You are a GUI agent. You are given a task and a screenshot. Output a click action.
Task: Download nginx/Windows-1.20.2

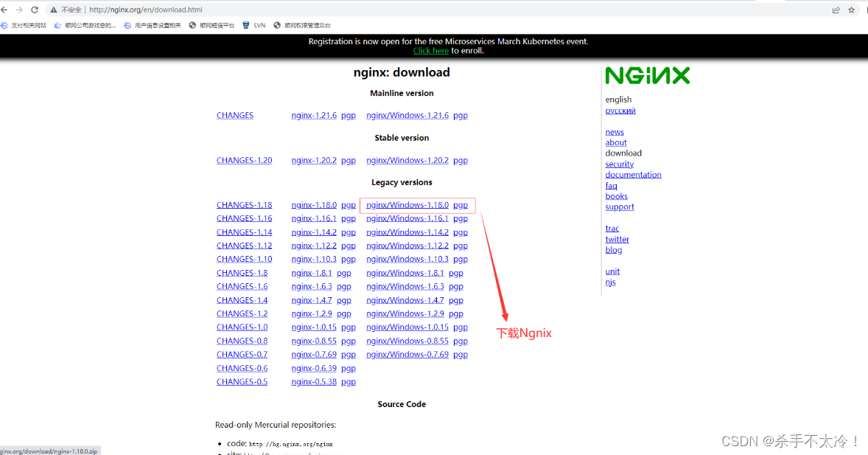[x=407, y=160]
